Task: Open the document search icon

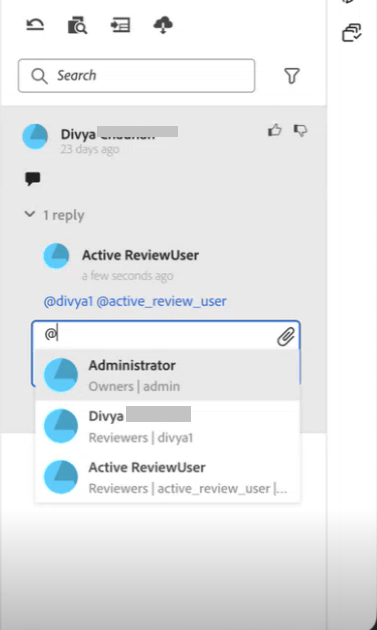Action: point(77,25)
